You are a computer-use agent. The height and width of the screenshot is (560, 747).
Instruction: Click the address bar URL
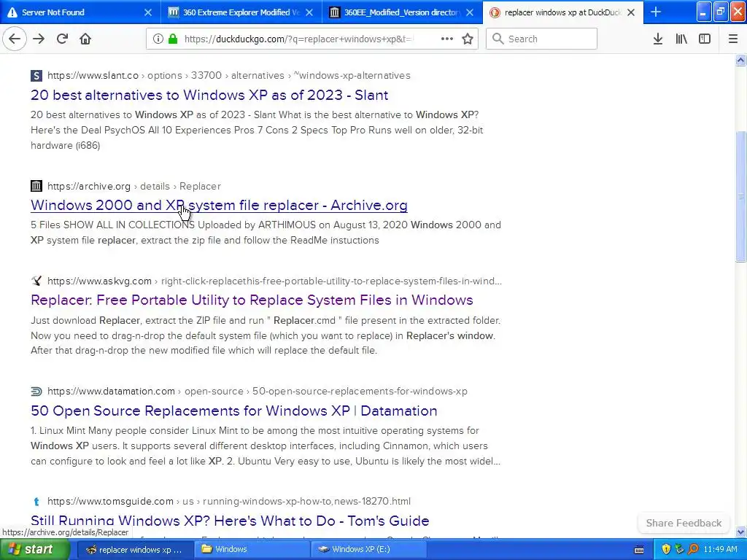(298, 39)
